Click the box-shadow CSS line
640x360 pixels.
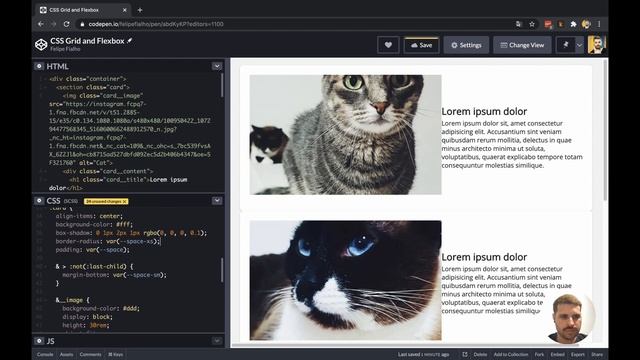pyautogui.click(x=131, y=233)
